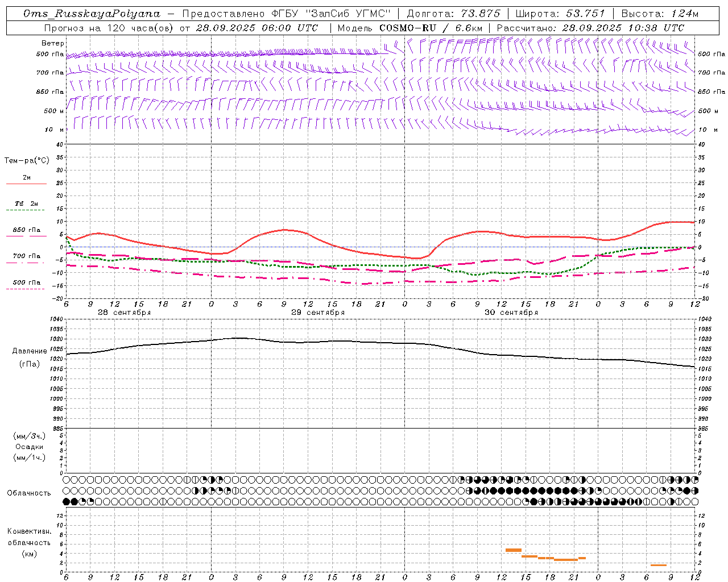Click the Облачность cloud cover label
This screenshot has height=582, width=728.
(x=29, y=493)
